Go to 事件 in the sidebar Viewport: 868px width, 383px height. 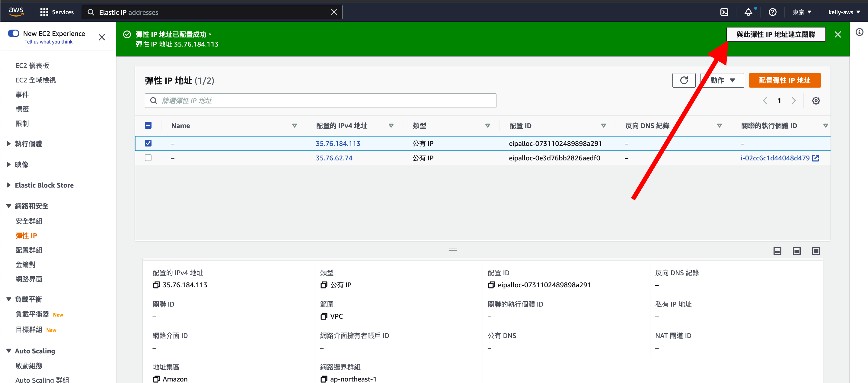[x=22, y=95]
